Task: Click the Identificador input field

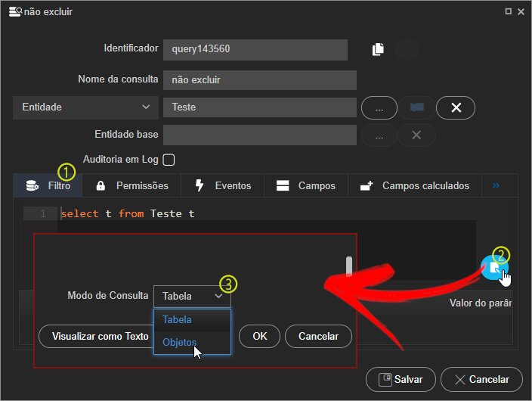Action: pyautogui.click(x=255, y=50)
